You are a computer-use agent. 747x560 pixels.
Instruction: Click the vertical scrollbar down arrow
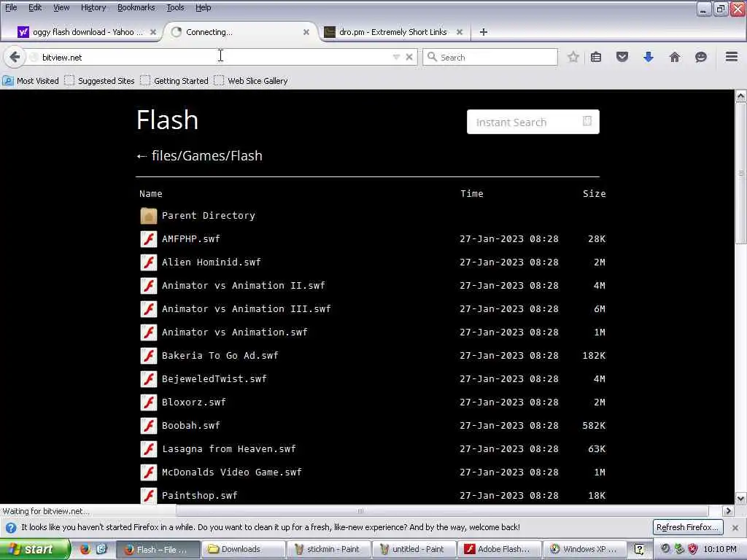[x=740, y=499]
